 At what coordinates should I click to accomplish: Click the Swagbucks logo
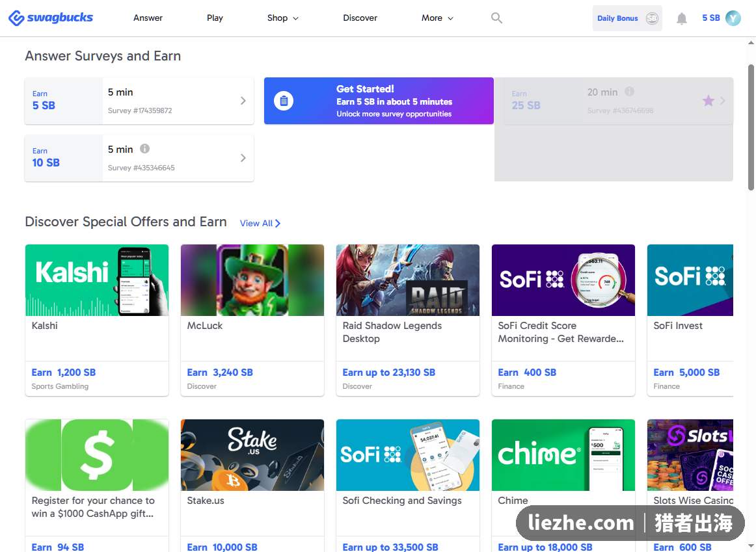pyautogui.click(x=51, y=18)
